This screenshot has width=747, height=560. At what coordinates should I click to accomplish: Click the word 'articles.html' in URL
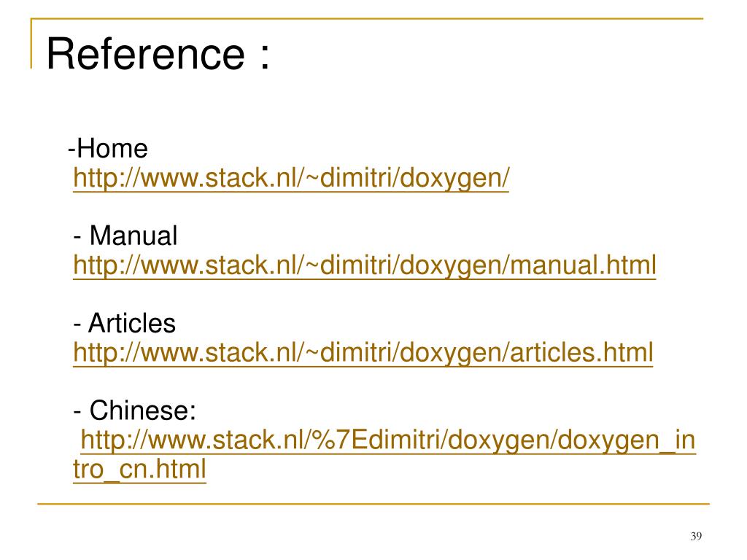[581, 354]
